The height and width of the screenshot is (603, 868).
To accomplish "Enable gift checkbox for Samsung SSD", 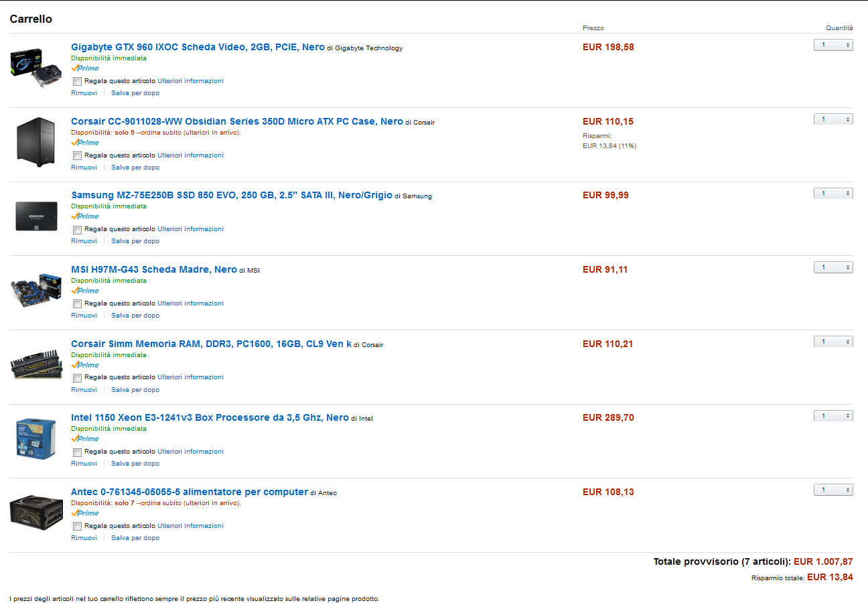I will click(77, 229).
